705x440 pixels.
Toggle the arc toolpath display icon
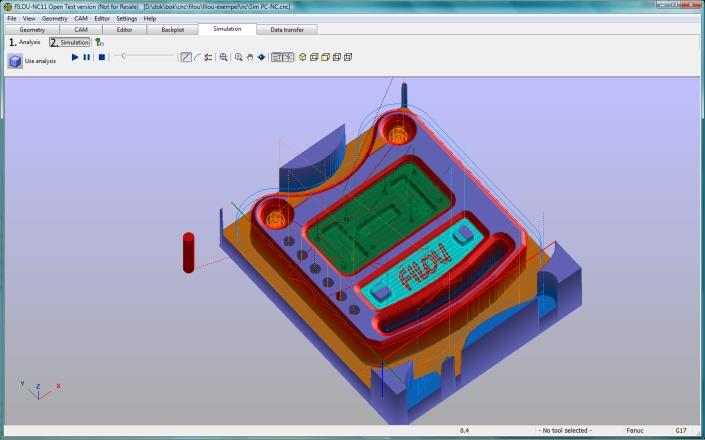click(197, 57)
